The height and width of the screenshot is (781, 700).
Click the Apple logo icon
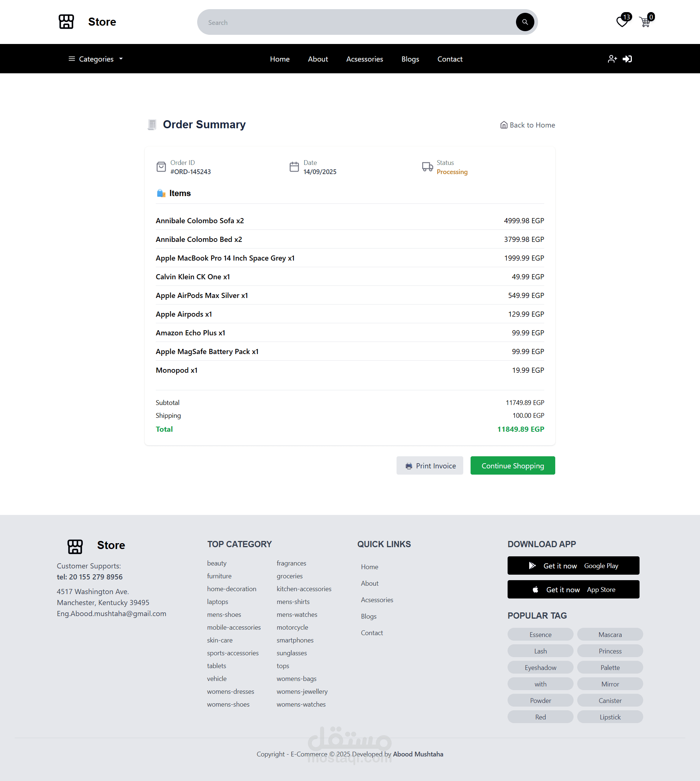click(535, 589)
